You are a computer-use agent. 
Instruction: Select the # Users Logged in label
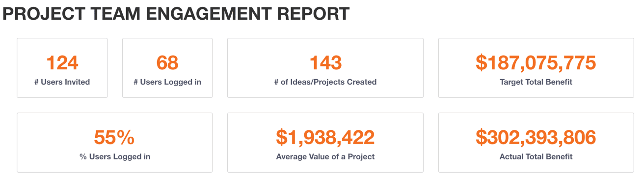pos(167,82)
